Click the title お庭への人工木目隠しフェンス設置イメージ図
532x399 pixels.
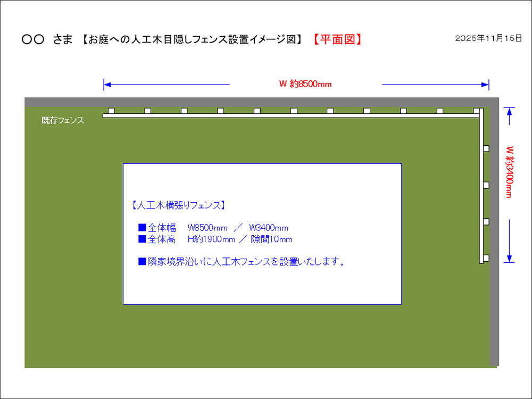(193, 40)
